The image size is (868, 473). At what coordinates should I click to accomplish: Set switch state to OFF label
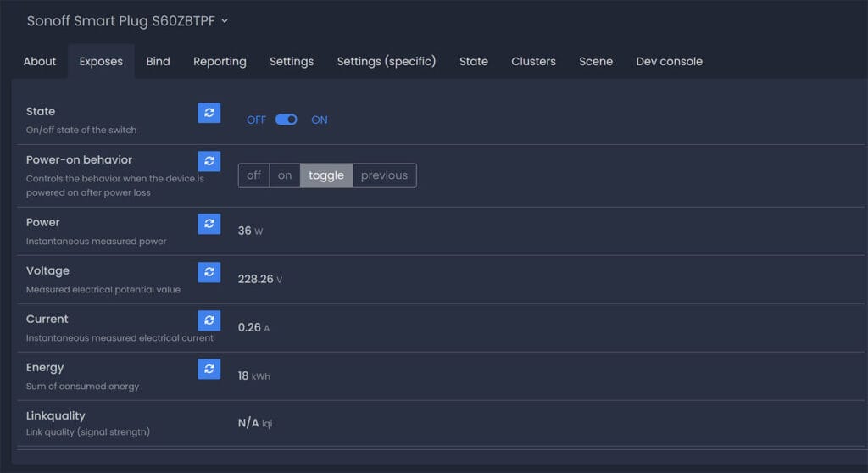[x=256, y=120]
